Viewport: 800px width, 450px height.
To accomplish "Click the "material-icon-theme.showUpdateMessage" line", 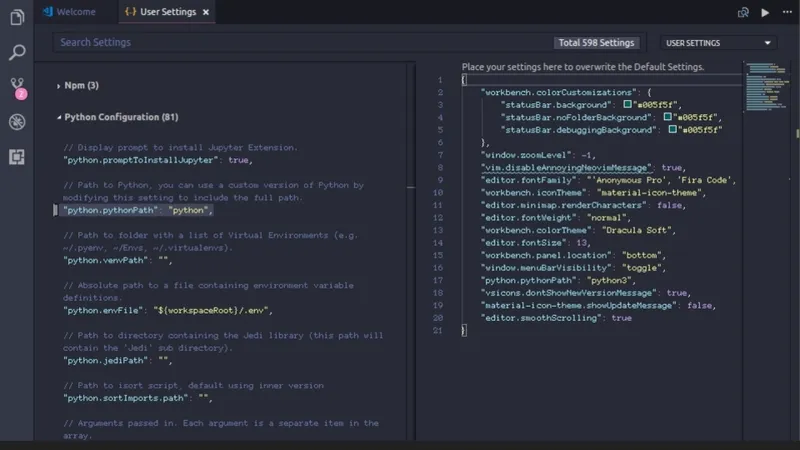I will click(x=598, y=305).
